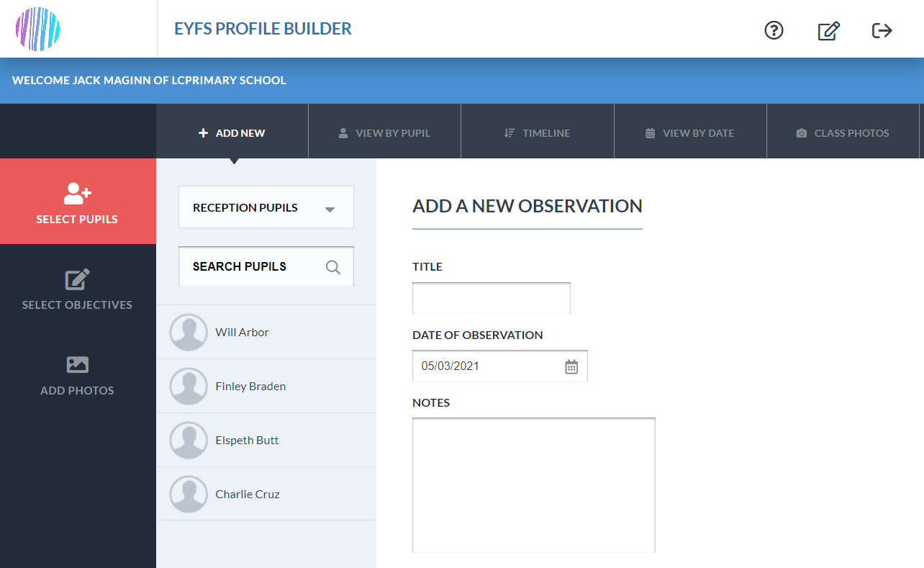
Task: Click the logout arrow icon
Action: click(x=882, y=30)
